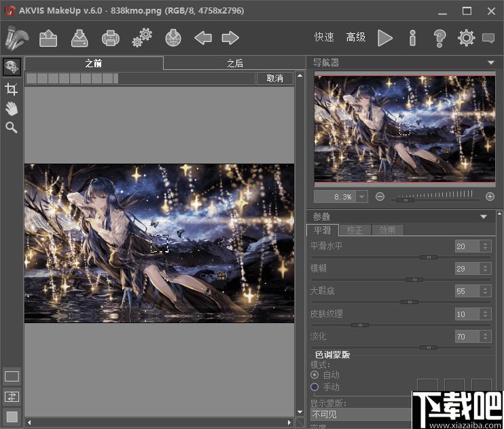504x429 pixels.
Task: Select the Hand pan tool
Action: click(12, 109)
